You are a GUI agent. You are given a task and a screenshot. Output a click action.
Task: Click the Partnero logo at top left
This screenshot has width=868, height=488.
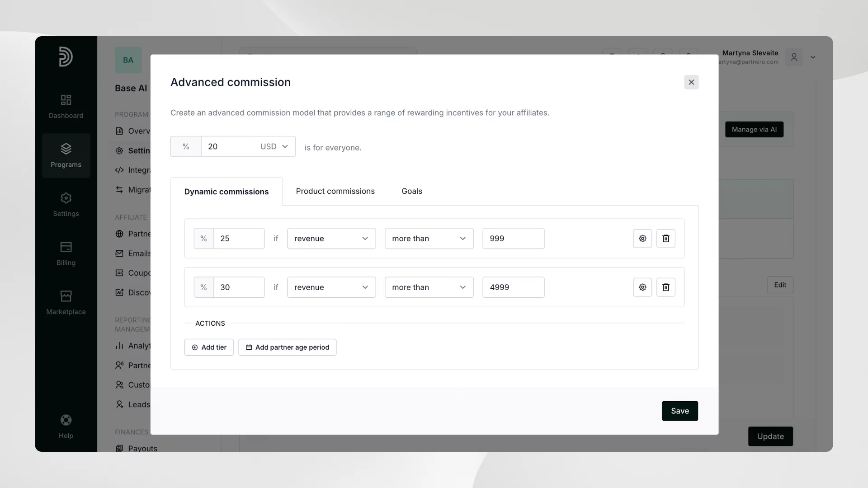click(x=66, y=57)
